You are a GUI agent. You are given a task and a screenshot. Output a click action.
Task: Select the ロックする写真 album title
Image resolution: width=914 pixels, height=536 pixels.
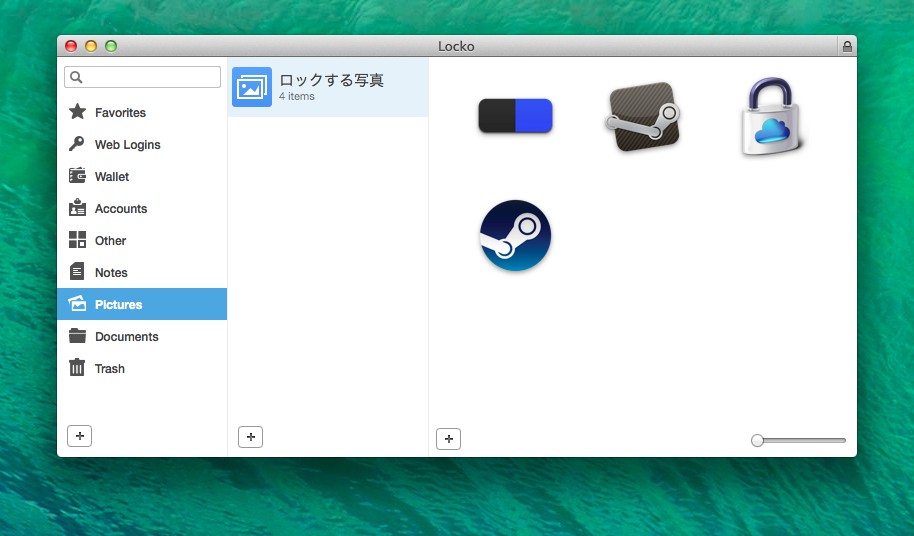331,80
